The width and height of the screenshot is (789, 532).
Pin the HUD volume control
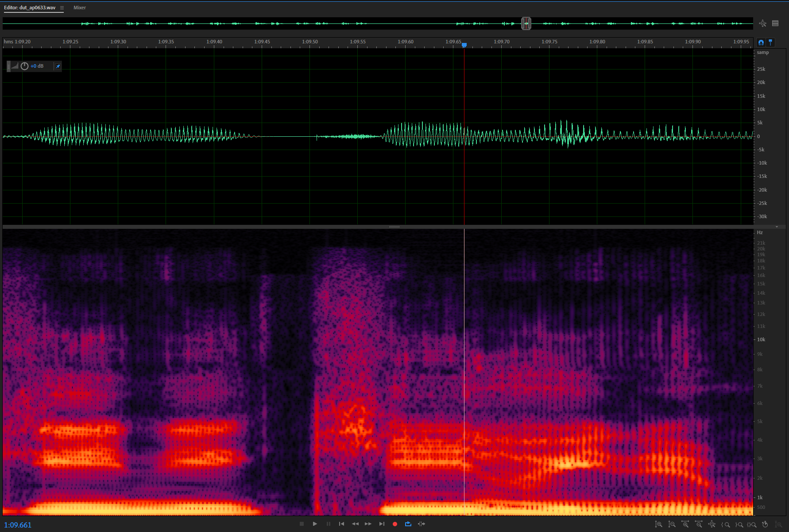(x=58, y=66)
